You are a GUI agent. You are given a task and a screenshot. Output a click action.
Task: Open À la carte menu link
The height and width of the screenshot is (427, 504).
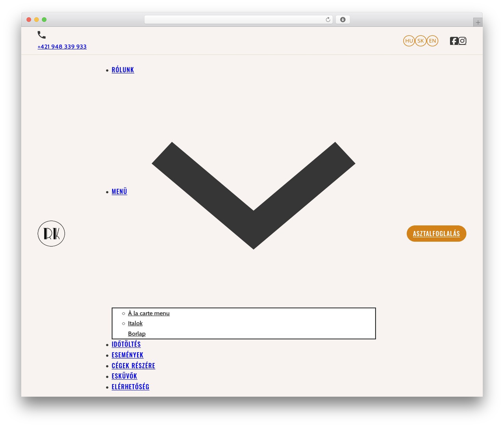point(149,313)
